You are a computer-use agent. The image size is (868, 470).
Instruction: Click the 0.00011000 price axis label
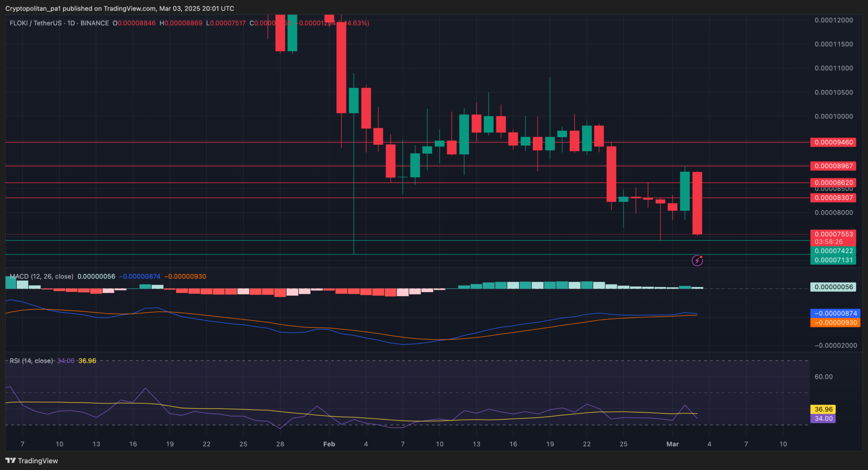click(834, 68)
